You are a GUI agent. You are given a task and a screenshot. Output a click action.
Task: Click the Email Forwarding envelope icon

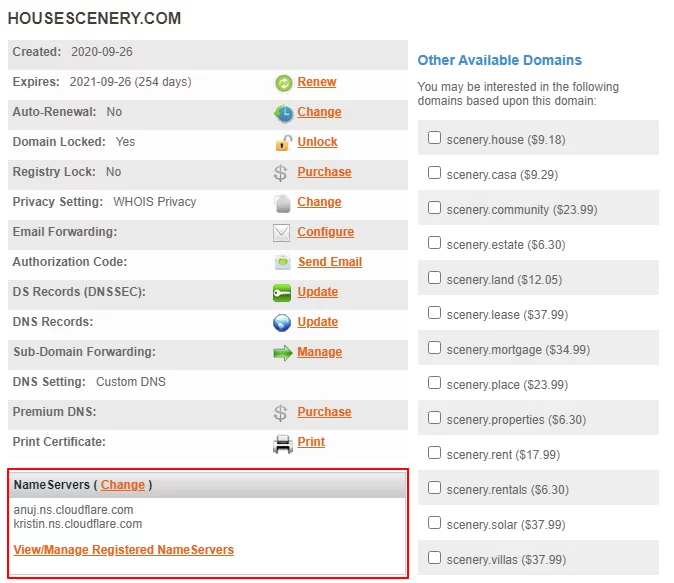click(x=282, y=233)
